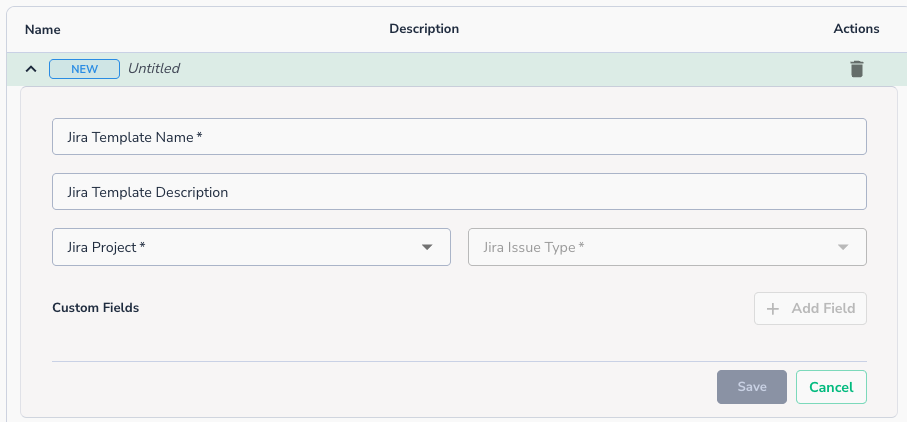Select the Untitled template title text
The width and height of the screenshot is (907, 422).
(154, 69)
